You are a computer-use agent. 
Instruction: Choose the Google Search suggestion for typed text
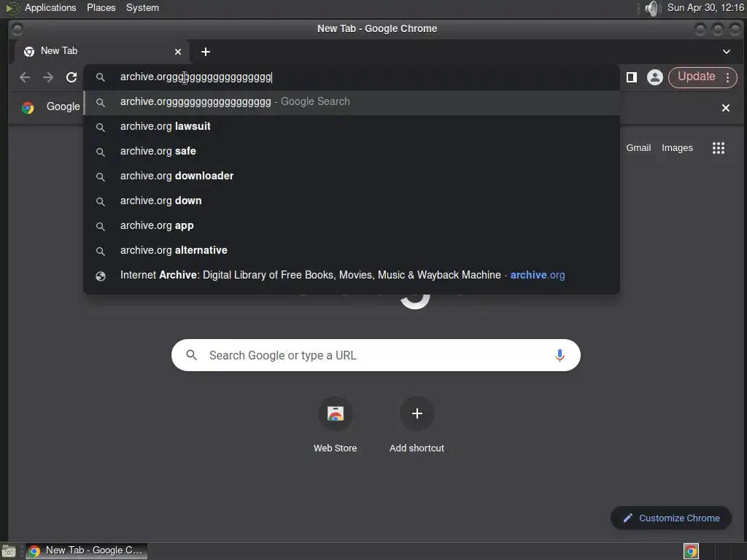pyautogui.click(x=352, y=102)
